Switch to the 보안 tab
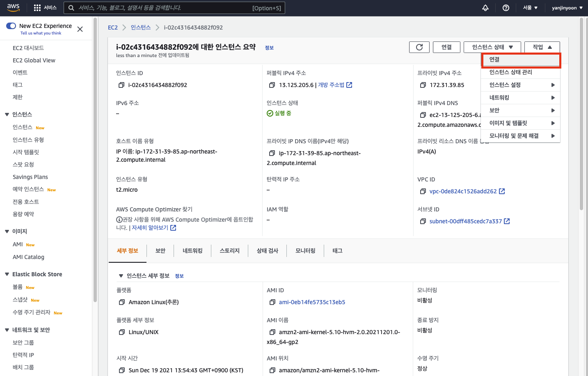The height and width of the screenshot is (376, 588). 160,251
